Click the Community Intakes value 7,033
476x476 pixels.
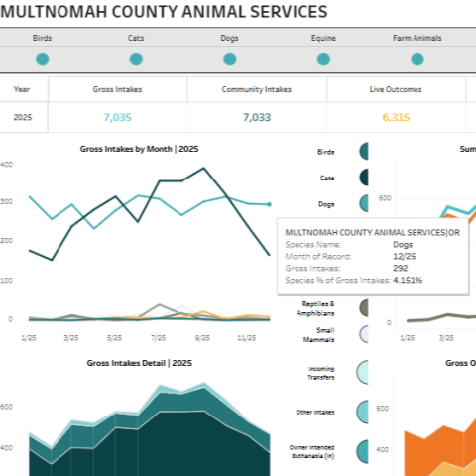(x=257, y=117)
